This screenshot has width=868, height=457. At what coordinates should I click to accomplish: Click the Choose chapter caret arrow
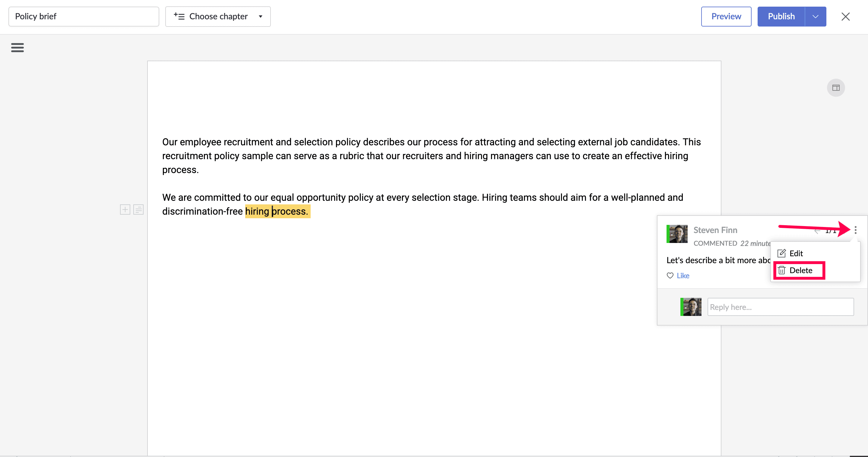pos(261,17)
